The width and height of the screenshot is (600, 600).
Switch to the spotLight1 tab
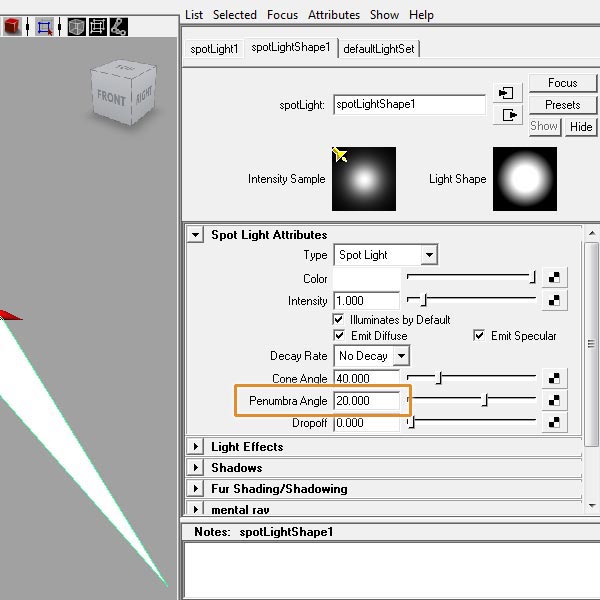[214, 49]
